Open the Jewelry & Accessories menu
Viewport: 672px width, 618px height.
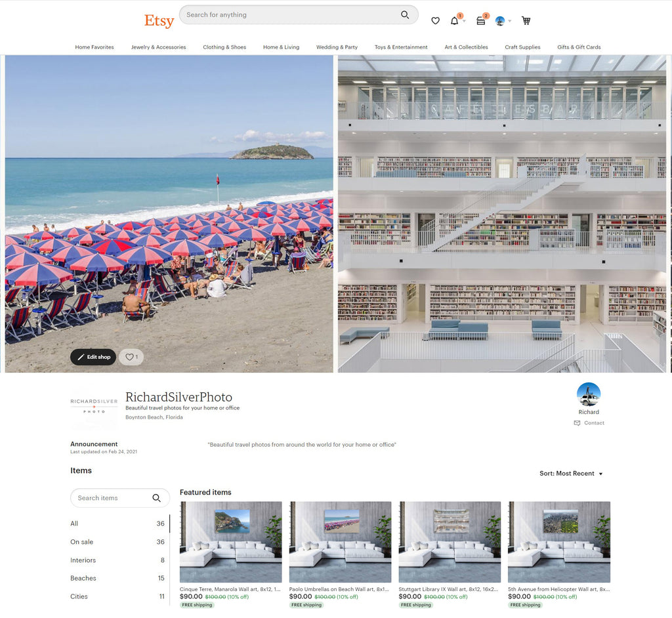point(158,47)
